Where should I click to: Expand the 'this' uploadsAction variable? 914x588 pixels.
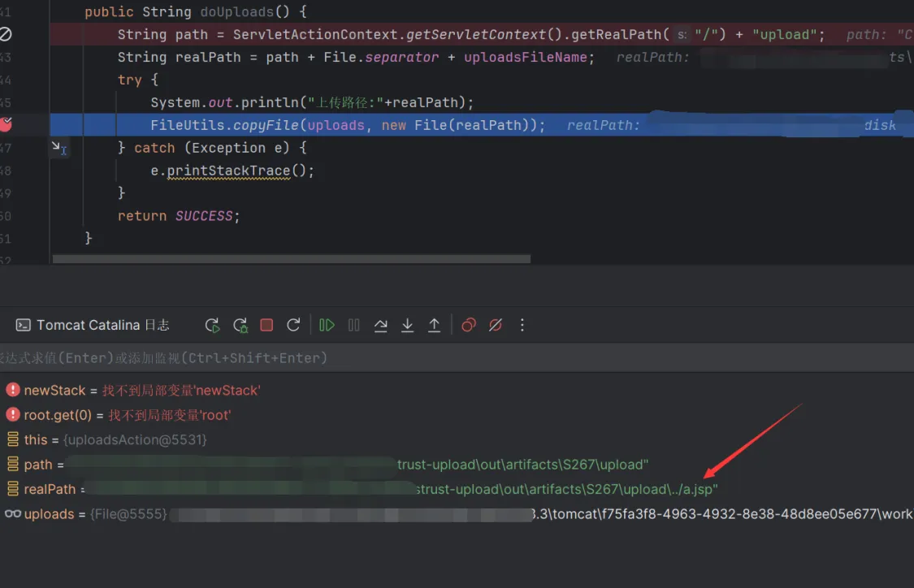[13, 439]
